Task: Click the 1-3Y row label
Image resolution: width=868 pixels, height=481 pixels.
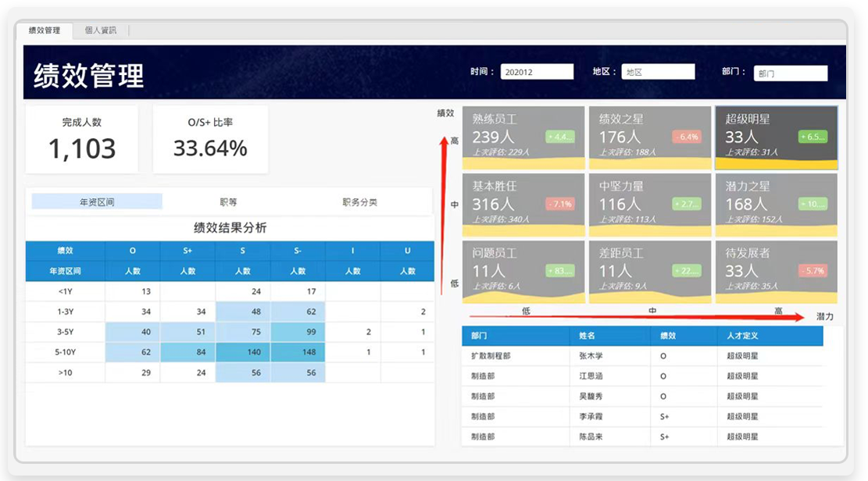Action: [x=66, y=312]
